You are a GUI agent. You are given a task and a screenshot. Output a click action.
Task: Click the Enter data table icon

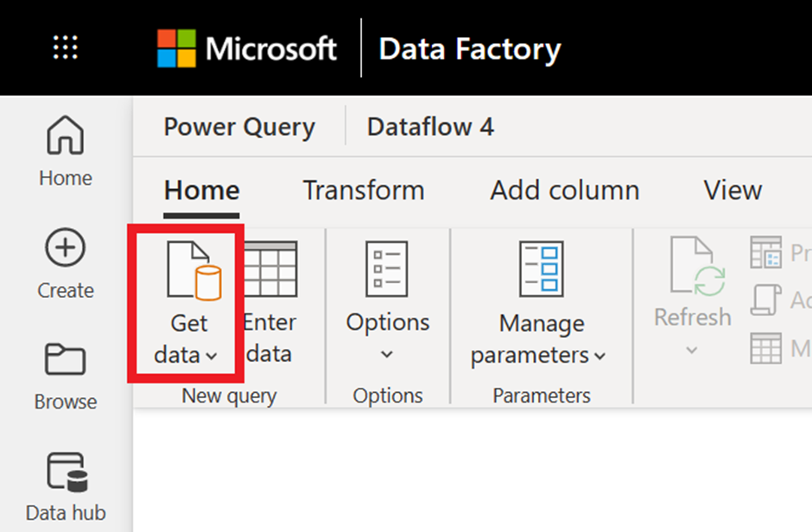coord(270,269)
